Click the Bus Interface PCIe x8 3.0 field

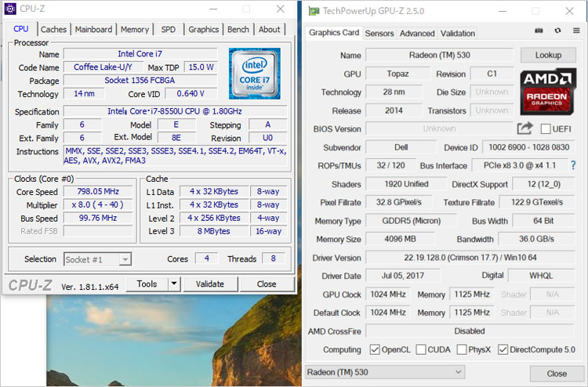(x=520, y=165)
